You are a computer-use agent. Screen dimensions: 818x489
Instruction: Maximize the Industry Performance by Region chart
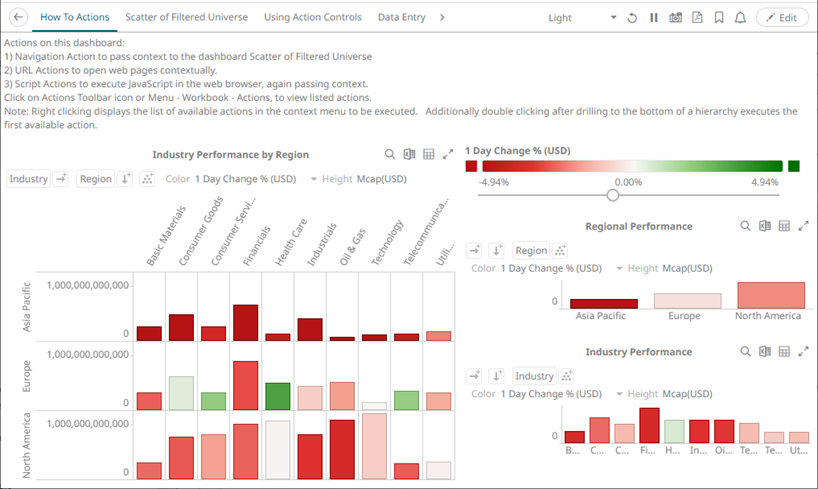pos(448,155)
